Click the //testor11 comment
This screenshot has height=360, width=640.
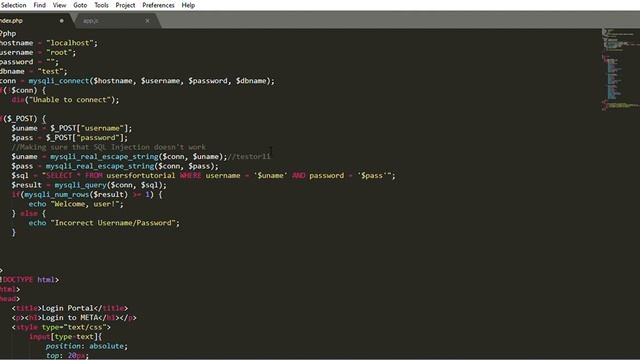(249, 156)
